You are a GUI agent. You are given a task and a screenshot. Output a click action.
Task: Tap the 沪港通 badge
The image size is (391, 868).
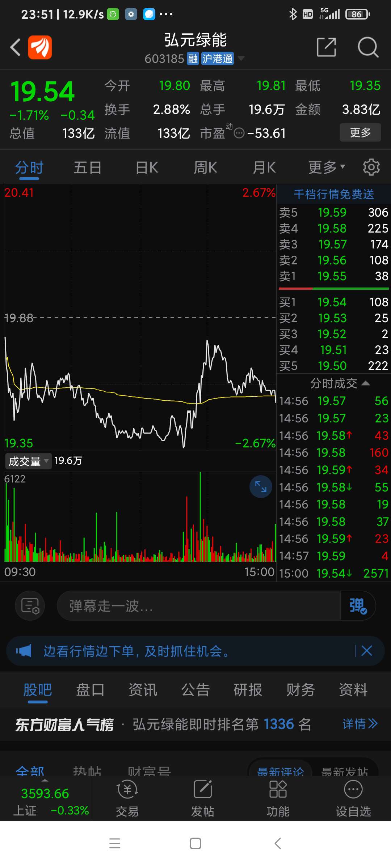click(x=217, y=59)
